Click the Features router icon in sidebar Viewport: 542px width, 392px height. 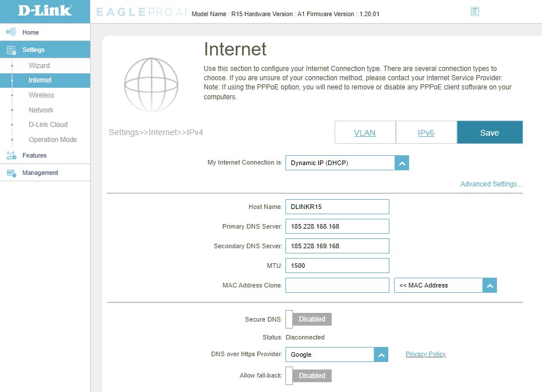pos(11,155)
